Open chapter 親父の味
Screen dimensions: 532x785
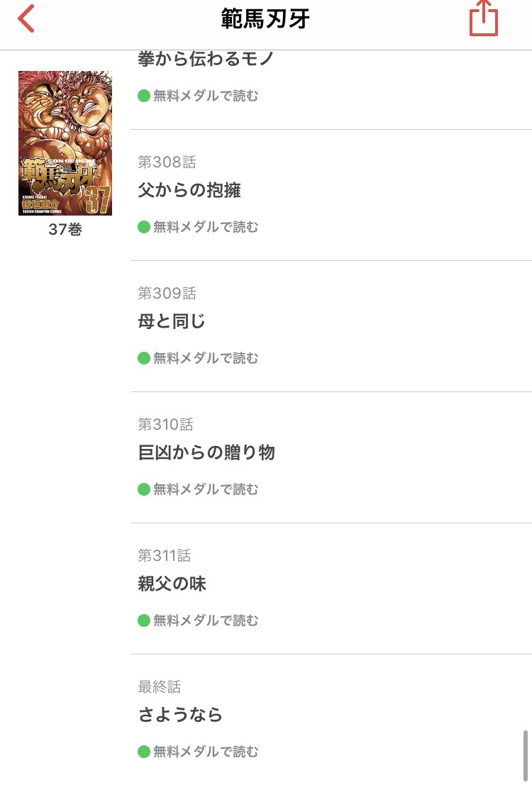coord(172,584)
